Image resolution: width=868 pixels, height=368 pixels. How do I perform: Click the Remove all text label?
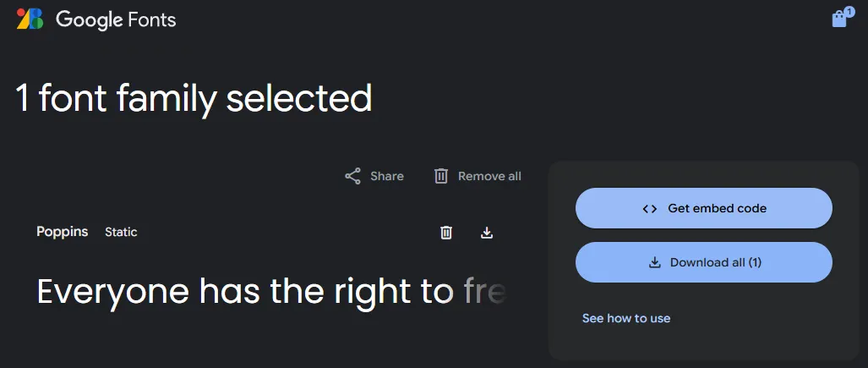489,176
